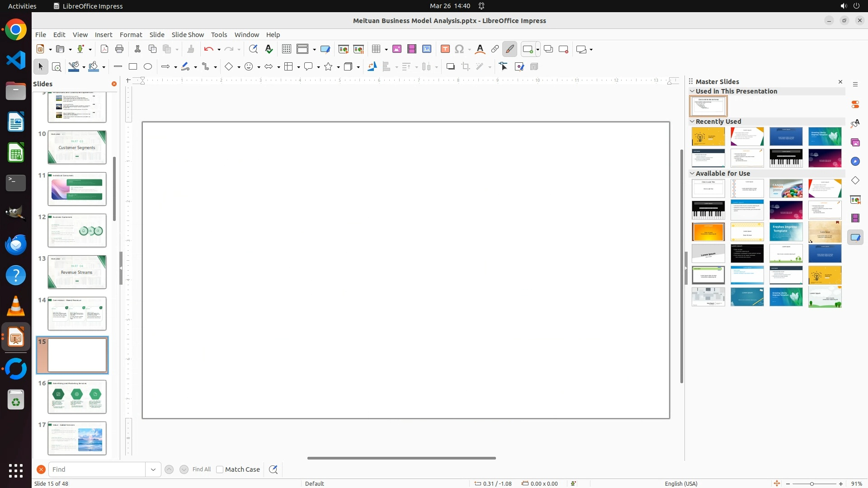Click the Export as PDF icon
This screenshot has height=488, width=868.
point(104,49)
